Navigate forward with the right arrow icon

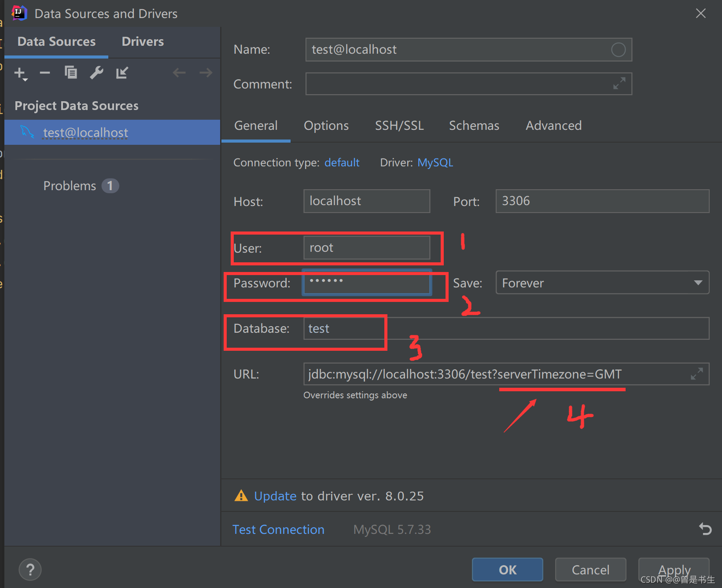(x=206, y=73)
